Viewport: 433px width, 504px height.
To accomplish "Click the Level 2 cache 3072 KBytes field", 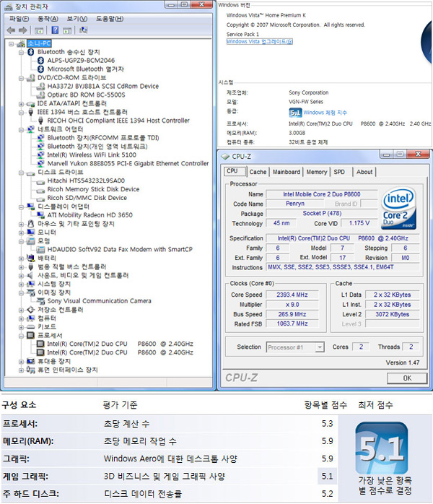I will coord(392,314).
